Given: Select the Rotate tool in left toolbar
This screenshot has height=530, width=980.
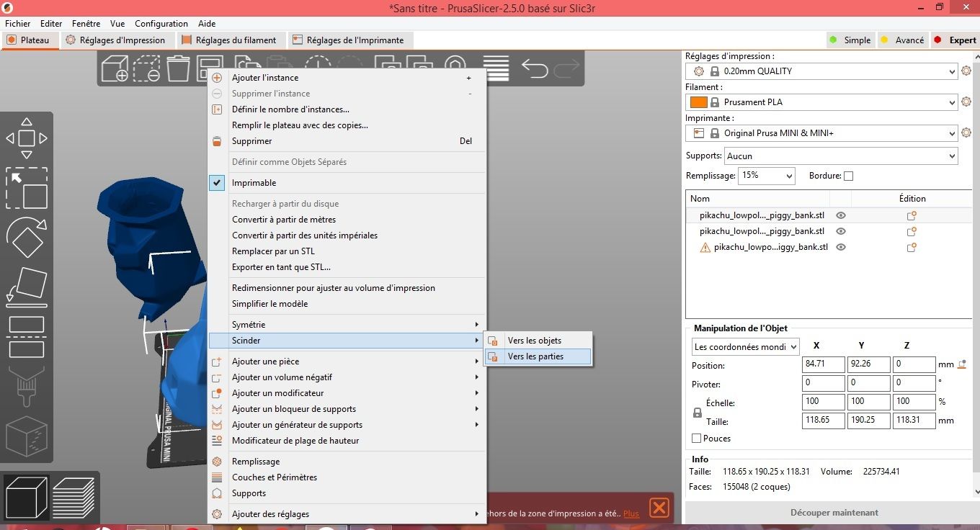Looking at the screenshot, I should [x=27, y=237].
